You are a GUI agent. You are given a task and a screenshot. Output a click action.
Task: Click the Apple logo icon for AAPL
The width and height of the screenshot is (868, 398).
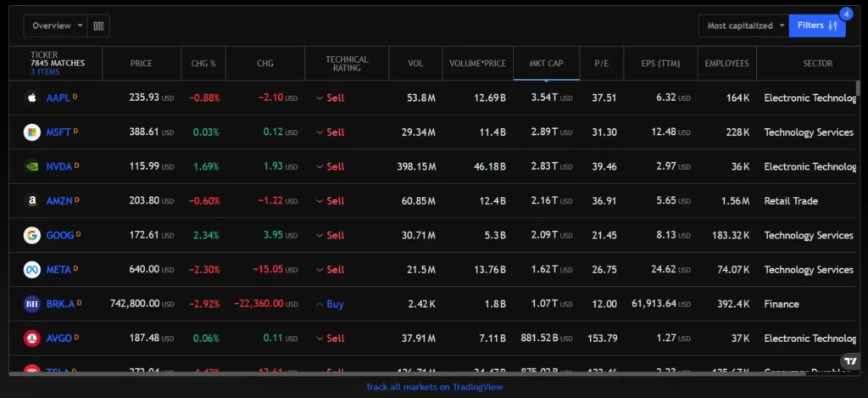click(x=32, y=98)
